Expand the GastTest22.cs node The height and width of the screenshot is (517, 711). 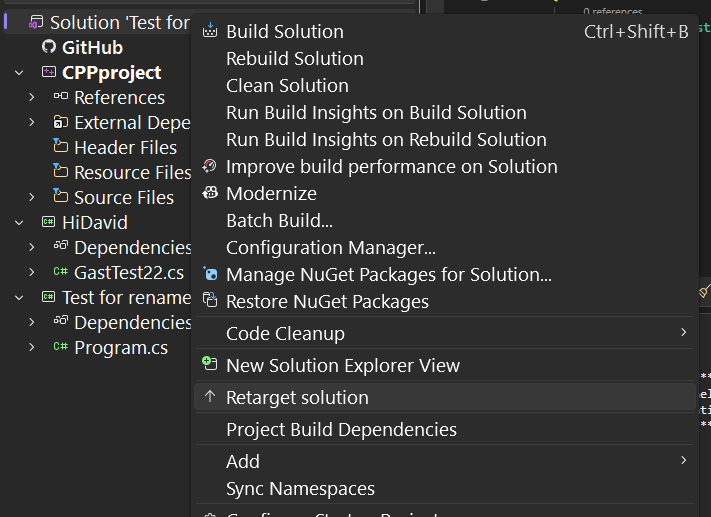[31, 272]
